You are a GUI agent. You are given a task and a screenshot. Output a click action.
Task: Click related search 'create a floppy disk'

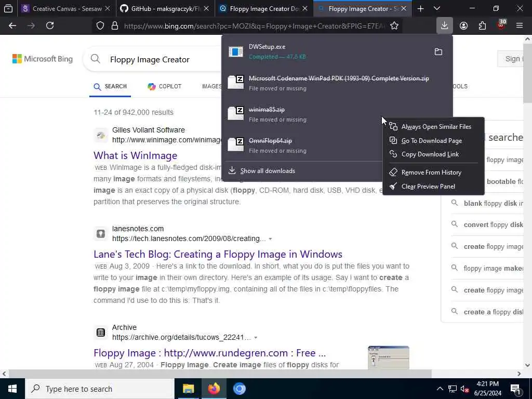[487, 312]
